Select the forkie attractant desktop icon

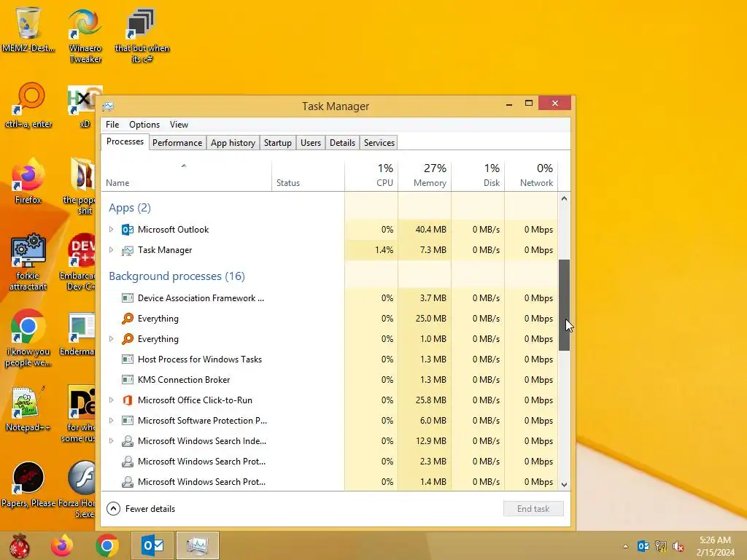[x=28, y=262]
